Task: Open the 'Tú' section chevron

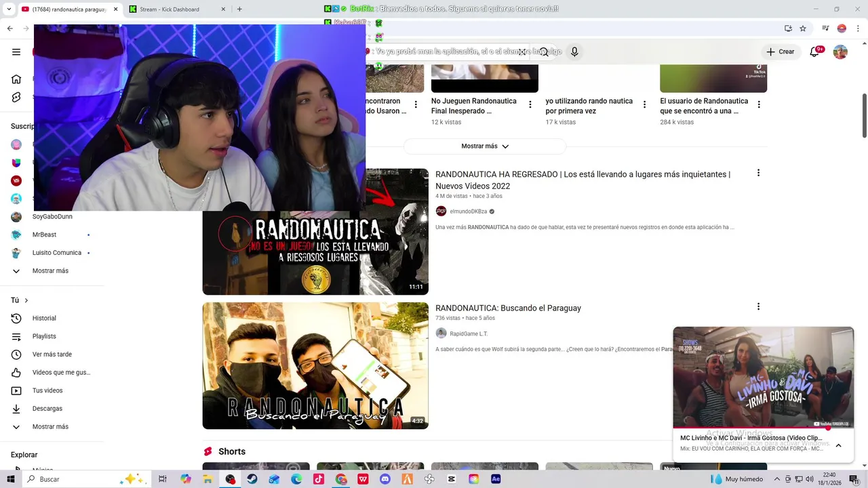Action: coord(26,300)
